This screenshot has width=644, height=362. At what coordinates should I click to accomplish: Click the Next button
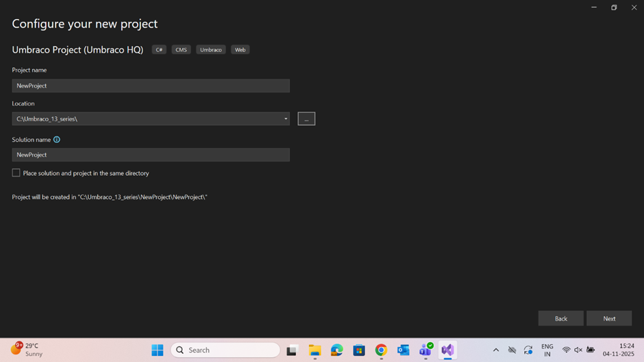(609, 318)
